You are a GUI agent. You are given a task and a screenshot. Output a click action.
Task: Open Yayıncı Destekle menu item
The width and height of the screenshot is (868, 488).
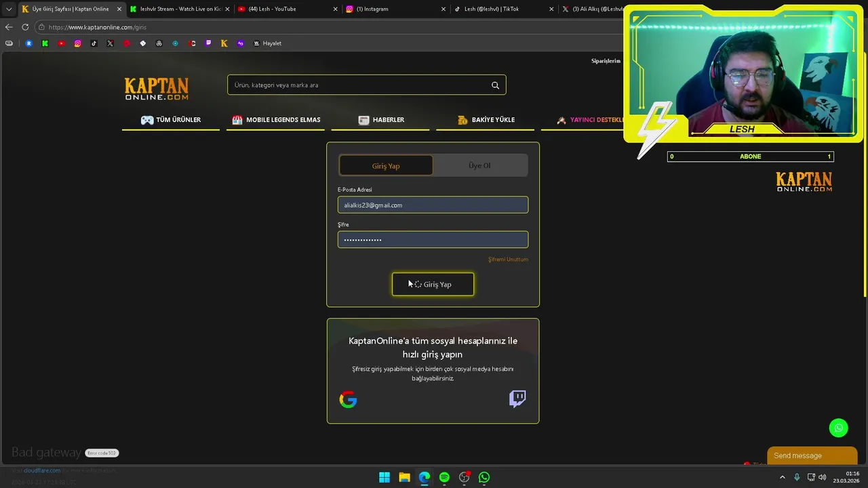point(590,120)
